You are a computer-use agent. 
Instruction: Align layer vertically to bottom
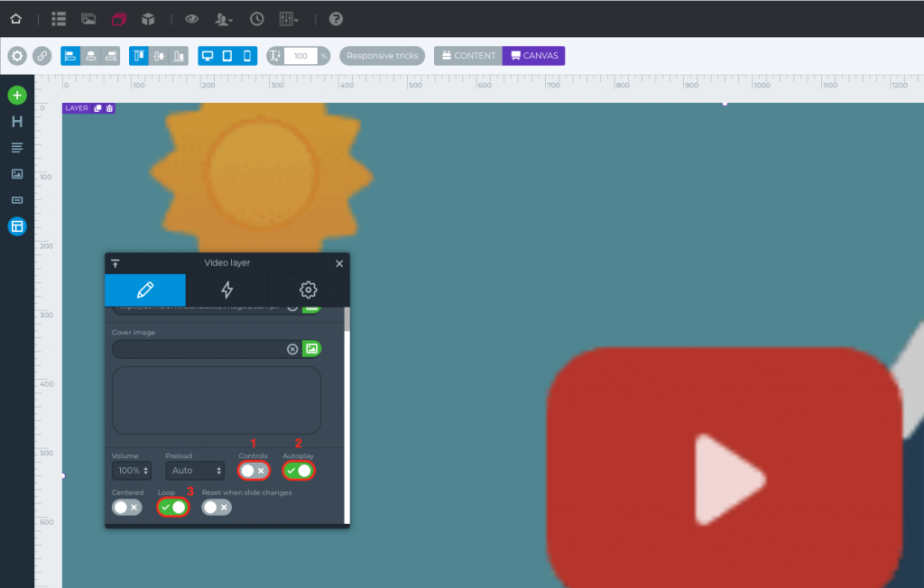pyautogui.click(x=179, y=56)
